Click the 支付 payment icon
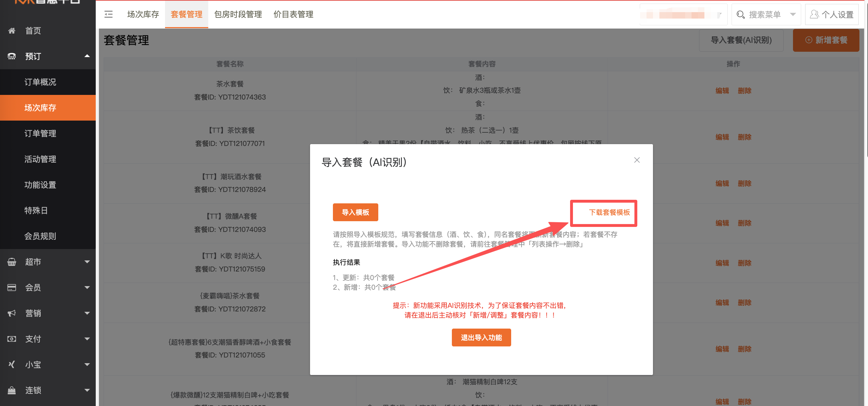Viewport: 868px width, 406px height. [x=12, y=339]
